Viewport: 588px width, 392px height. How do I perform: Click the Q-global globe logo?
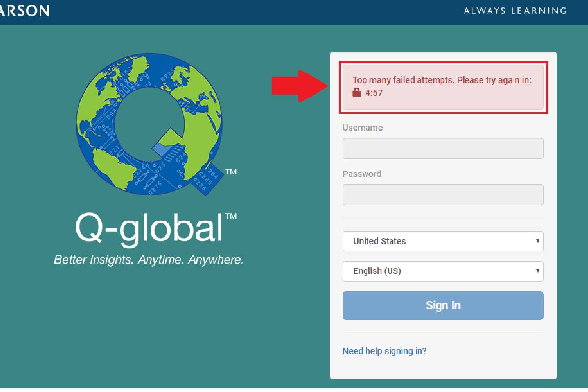(x=151, y=123)
